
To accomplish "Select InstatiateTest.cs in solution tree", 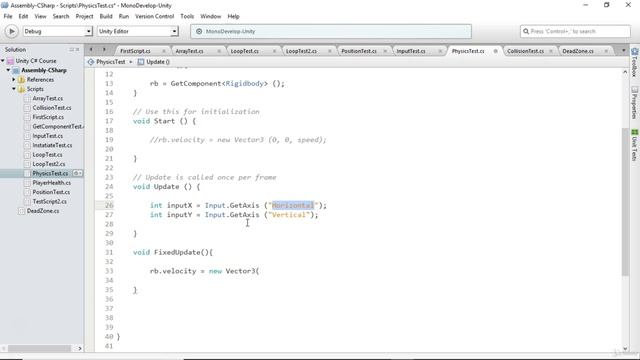I will pos(52,145).
